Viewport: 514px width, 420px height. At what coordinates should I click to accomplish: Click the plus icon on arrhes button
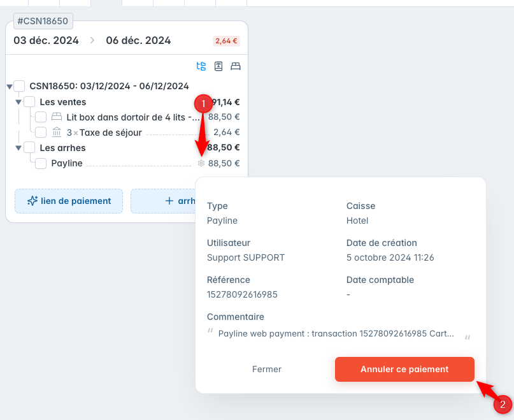tap(169, 201)
